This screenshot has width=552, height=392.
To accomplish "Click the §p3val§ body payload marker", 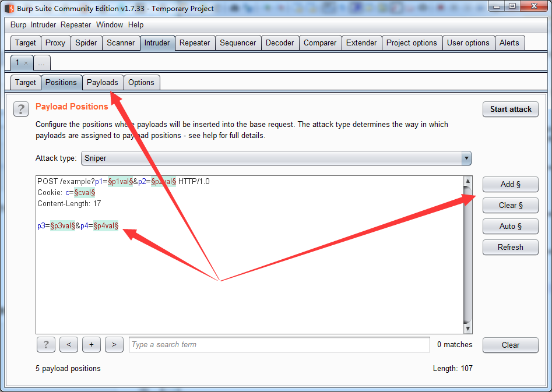I will pos(63,226).
